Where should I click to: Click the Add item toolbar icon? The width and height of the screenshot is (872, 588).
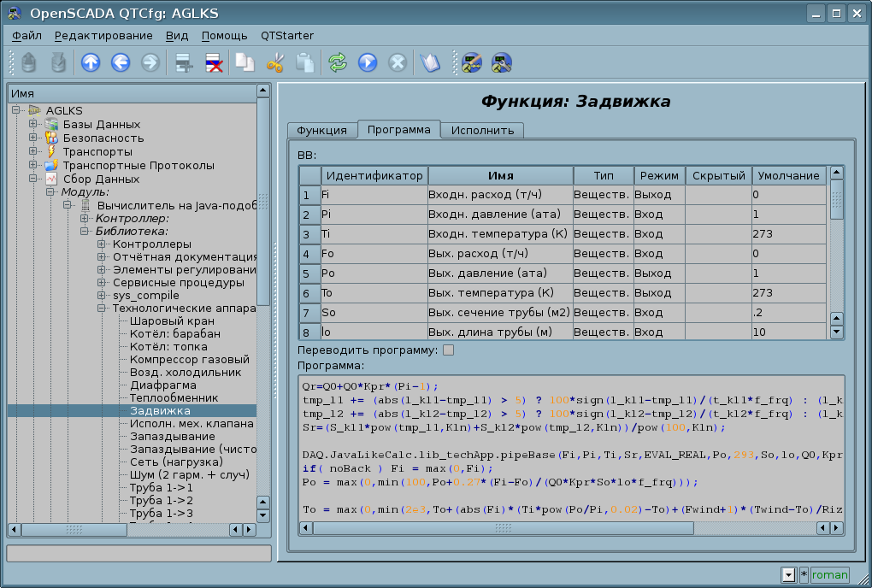(184, 62)
